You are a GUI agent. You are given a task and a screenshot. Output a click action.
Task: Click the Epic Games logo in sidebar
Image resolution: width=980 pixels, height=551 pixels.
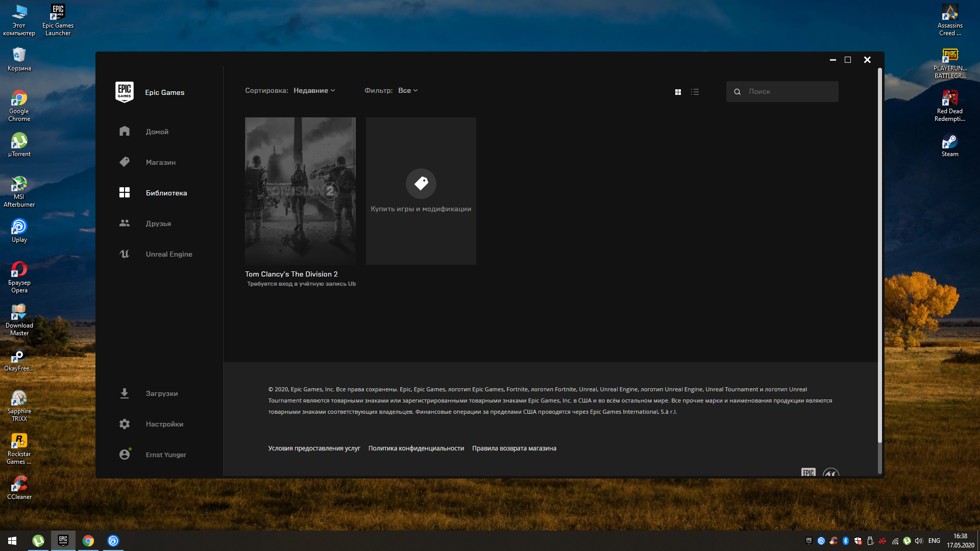[x=125, y=92]
